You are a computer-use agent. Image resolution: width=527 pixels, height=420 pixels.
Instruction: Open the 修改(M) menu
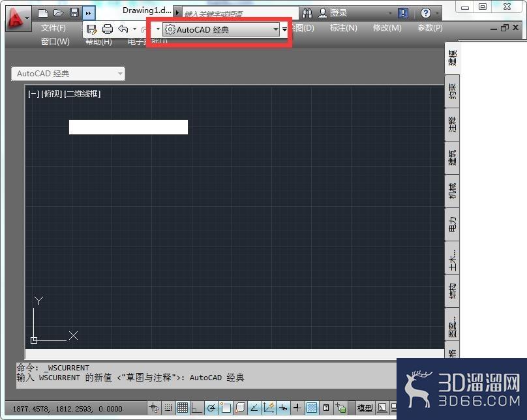[387, 28]
